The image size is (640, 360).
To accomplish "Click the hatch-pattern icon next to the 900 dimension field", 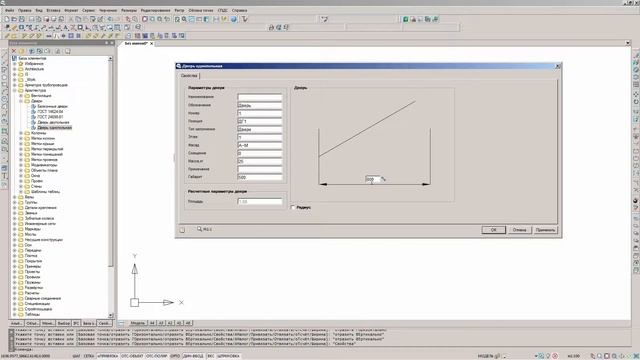I will coord(383,179).
